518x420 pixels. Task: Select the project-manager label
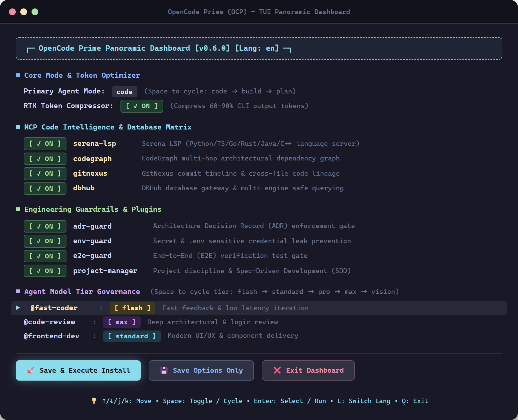105,271
